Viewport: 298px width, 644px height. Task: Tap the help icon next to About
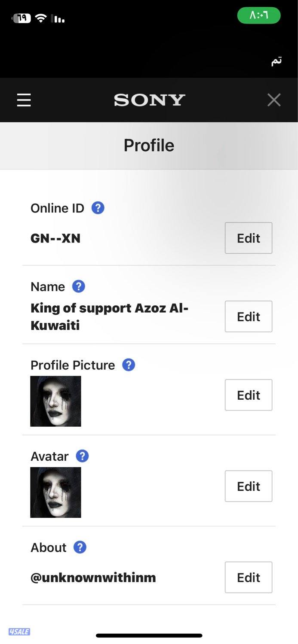point(80,547)
